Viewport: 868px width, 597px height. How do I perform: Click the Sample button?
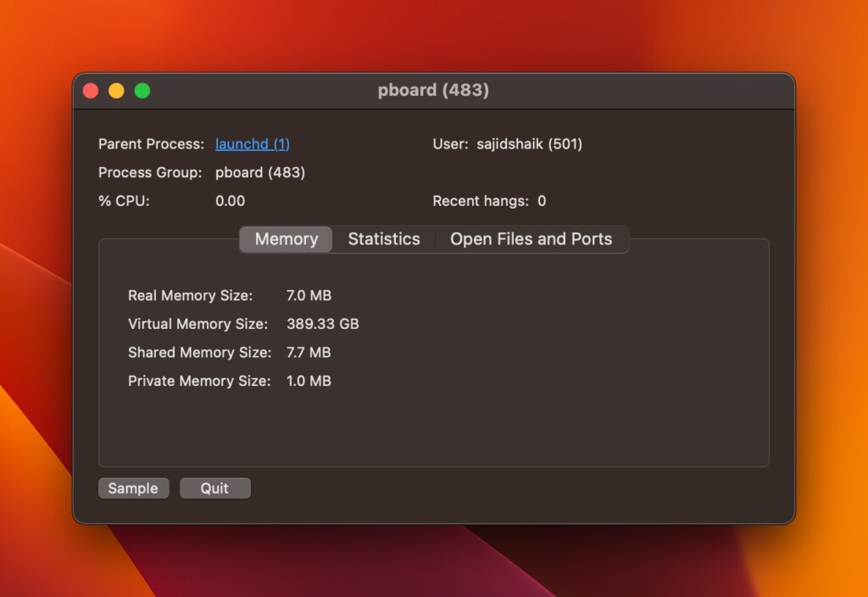tap(133, 488)
